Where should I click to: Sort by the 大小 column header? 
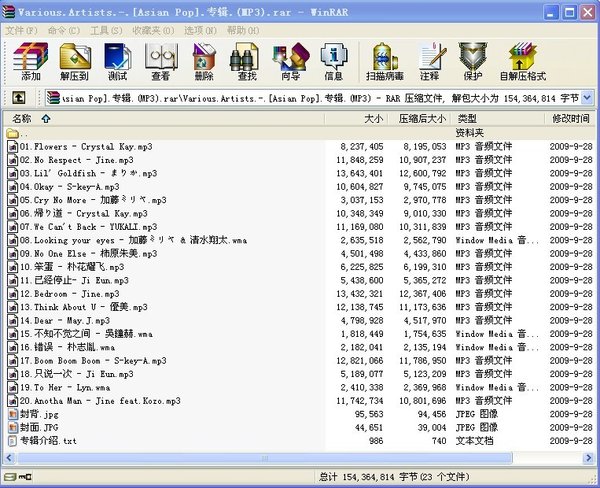point(356,119)
